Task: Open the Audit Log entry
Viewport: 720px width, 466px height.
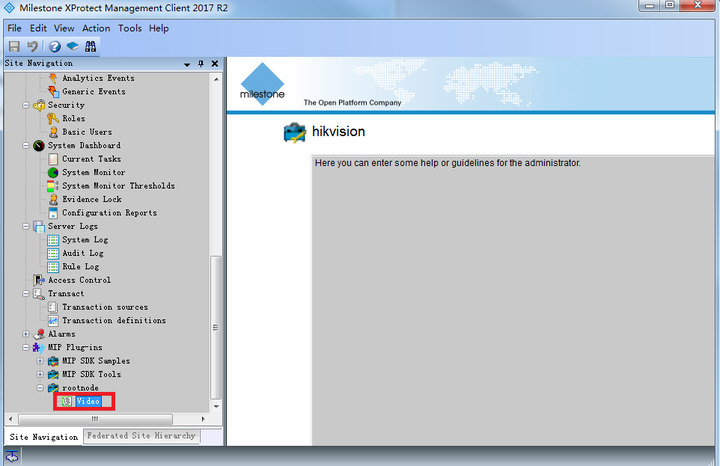Action: pyautogui.click(x=82, y=253)
